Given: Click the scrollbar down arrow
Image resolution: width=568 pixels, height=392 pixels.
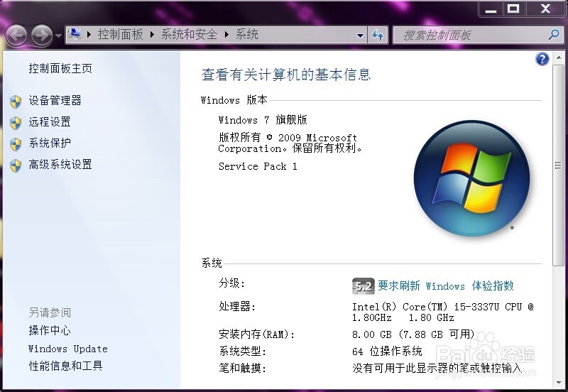Looking at the screenshot, I should (559, 383).
